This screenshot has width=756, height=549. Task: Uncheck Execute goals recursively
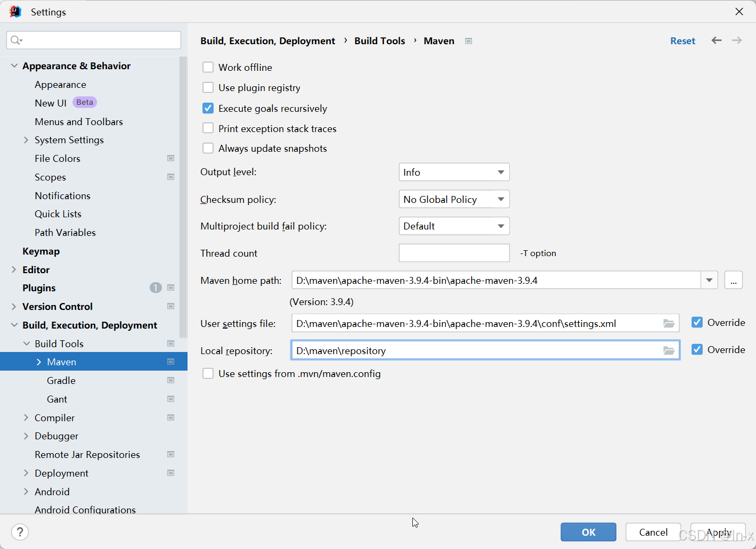208,108
